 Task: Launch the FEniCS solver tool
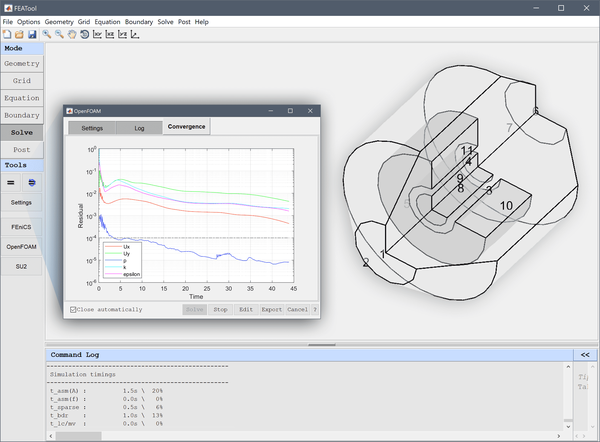(21, 227)
